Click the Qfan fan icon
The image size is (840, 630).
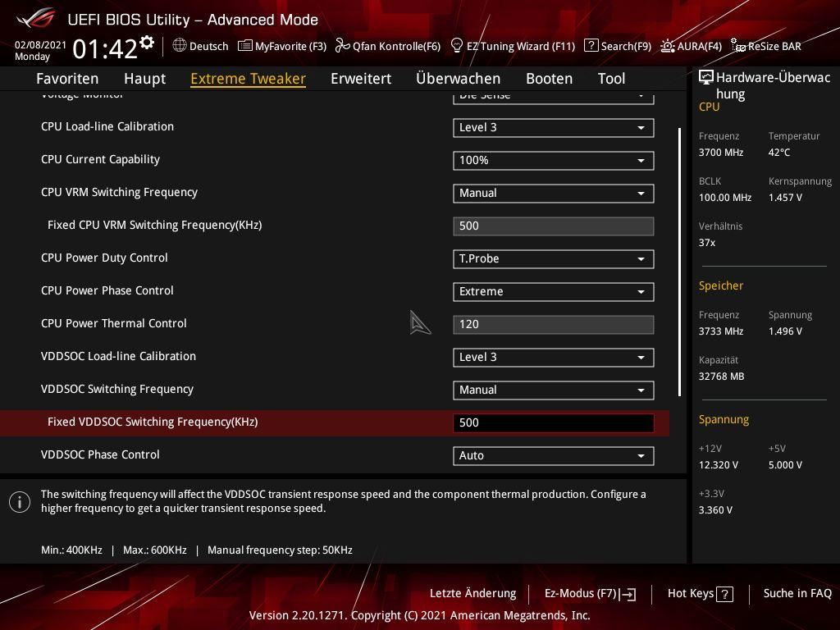(x=342, y=46)
